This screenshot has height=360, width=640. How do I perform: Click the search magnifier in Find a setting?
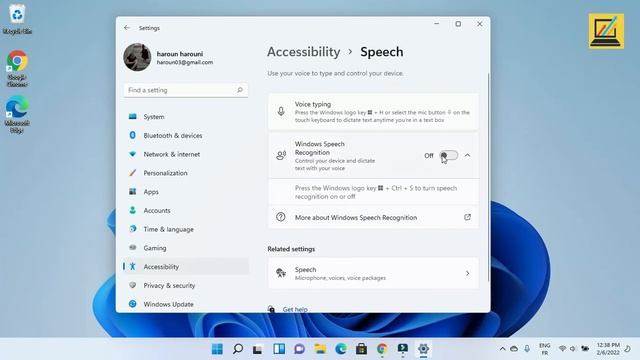point(240,90)
